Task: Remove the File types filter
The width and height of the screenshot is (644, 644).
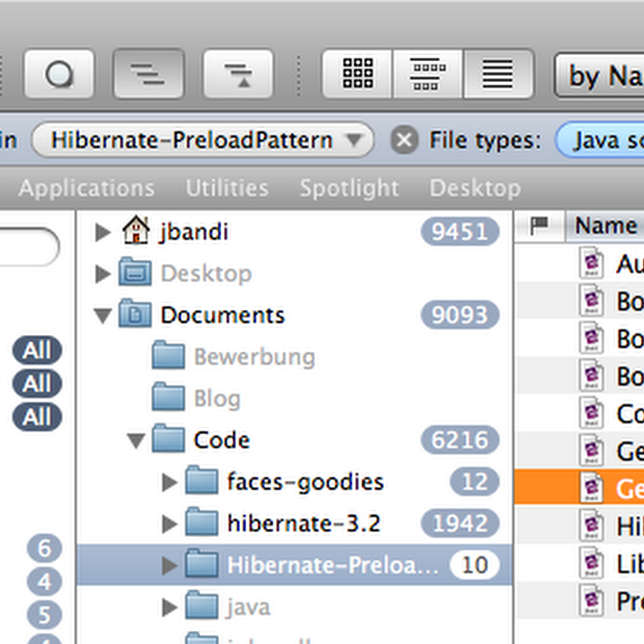Action: 404,141
